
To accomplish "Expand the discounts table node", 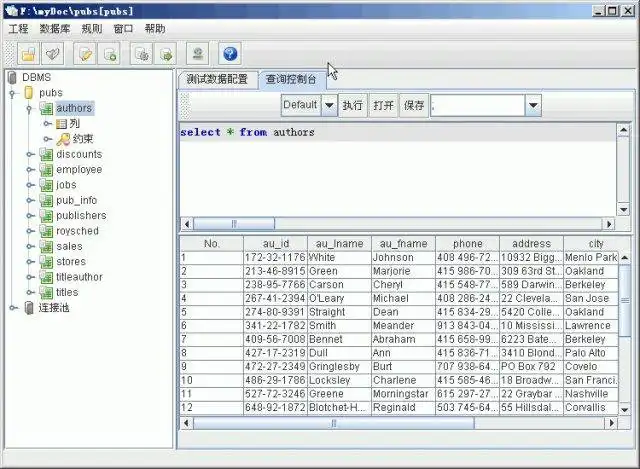I will tap(31, 154).
